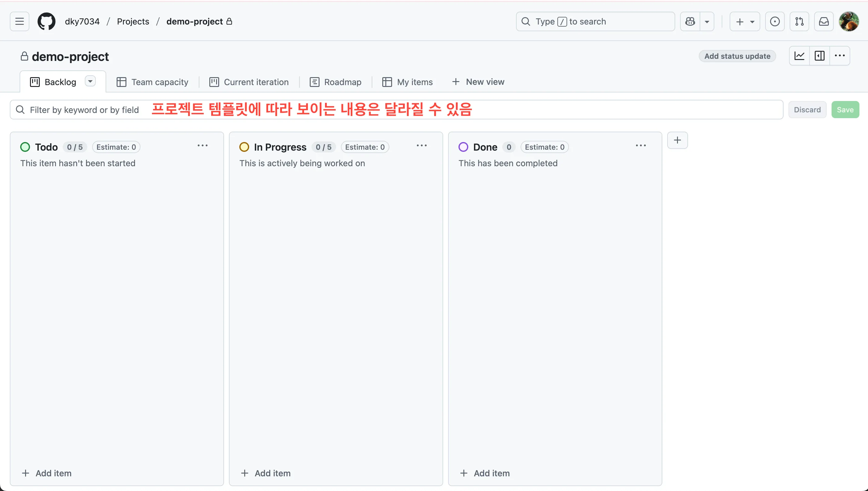The width and height of the screenshot is (868, 491).
Task: Toggle the project details side panel
Action: coord(819,56)
